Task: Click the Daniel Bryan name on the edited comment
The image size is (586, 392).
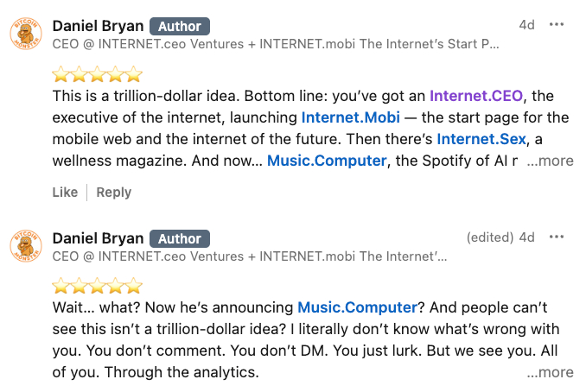Action: (x=98, y=238)
